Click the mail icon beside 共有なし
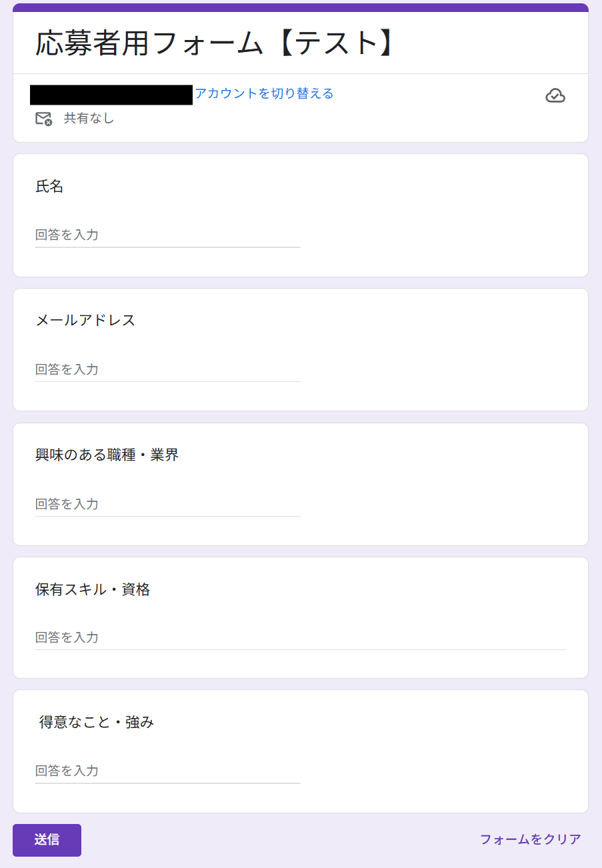The height and width of the screenshot is (868, 602). (43, 119)
